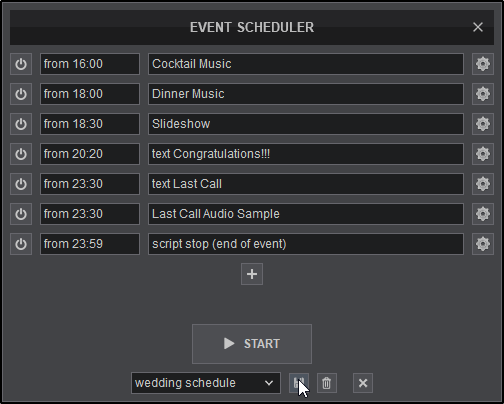Edit the 'from 18:00' time field
Screen dimensions: 504x404
coord(90,94)
